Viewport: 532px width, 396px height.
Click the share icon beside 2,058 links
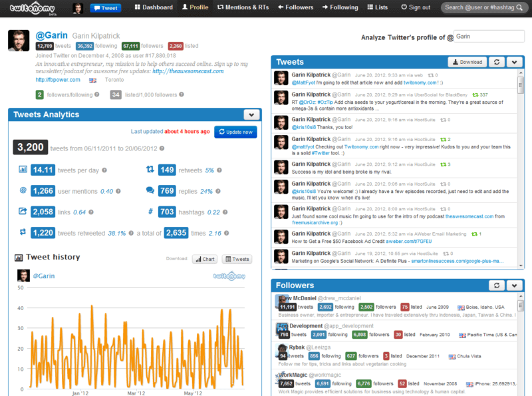pyautogui.click(x=23, y=211)
